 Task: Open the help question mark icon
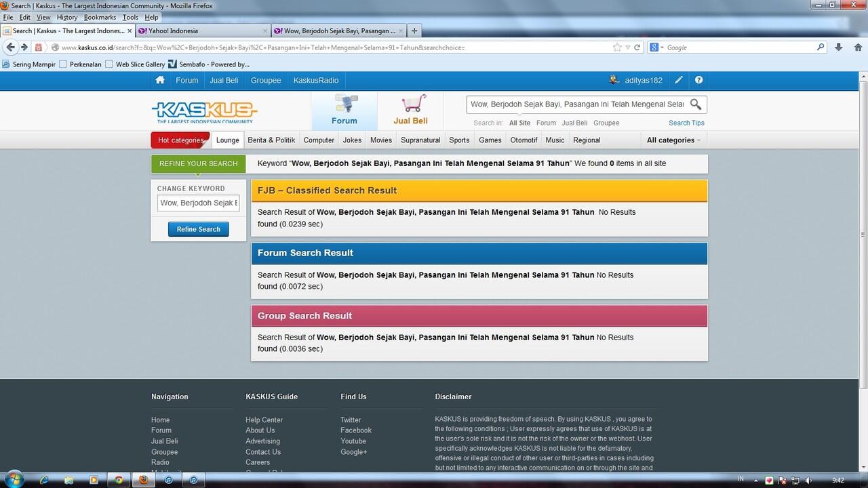click(698, 80)
